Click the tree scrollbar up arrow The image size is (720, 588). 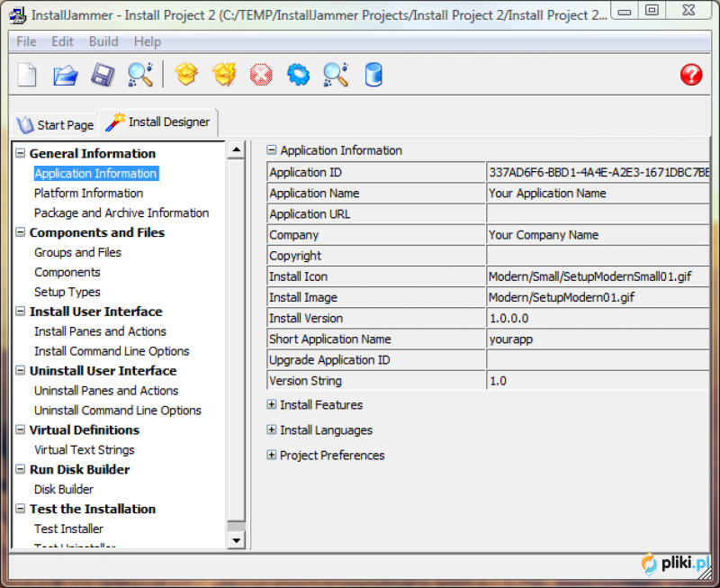point(236,149)
